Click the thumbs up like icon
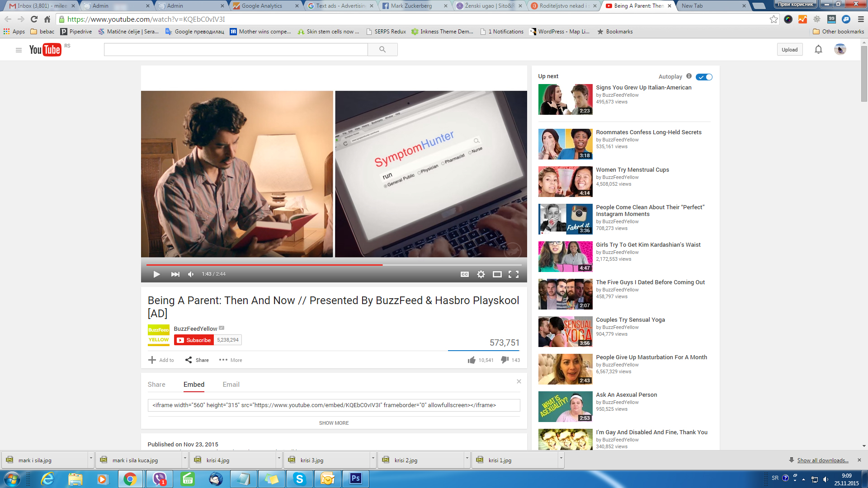The height and width of the screenshot is (488, 868). (x=472, y=360)
